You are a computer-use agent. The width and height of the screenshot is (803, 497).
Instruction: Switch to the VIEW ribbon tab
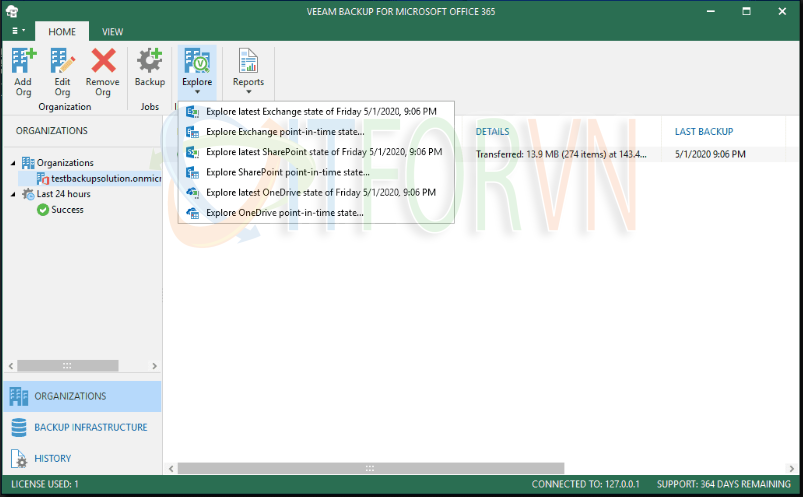coord(113,32)
